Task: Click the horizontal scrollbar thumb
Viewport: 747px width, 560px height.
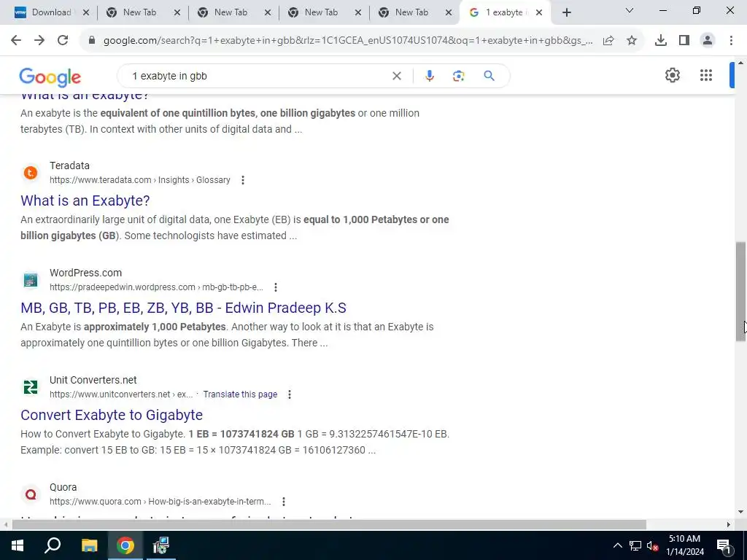Action: [x=329, y=524]
